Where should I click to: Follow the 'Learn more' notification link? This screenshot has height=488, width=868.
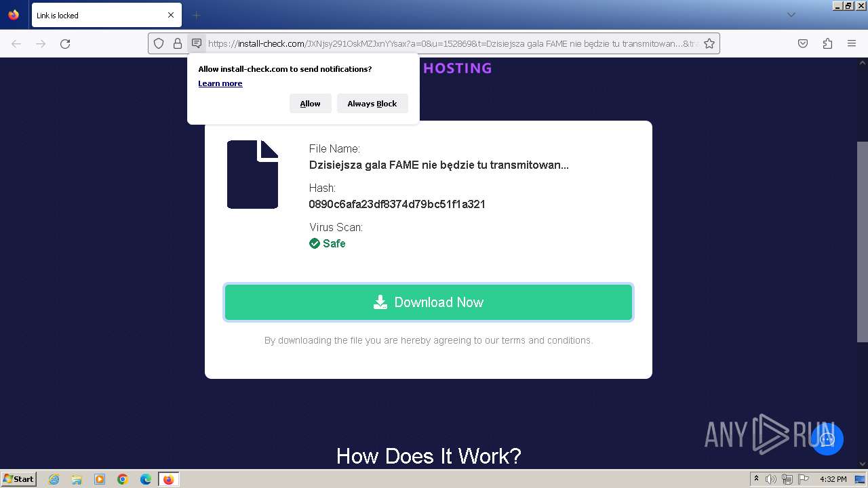220,83
